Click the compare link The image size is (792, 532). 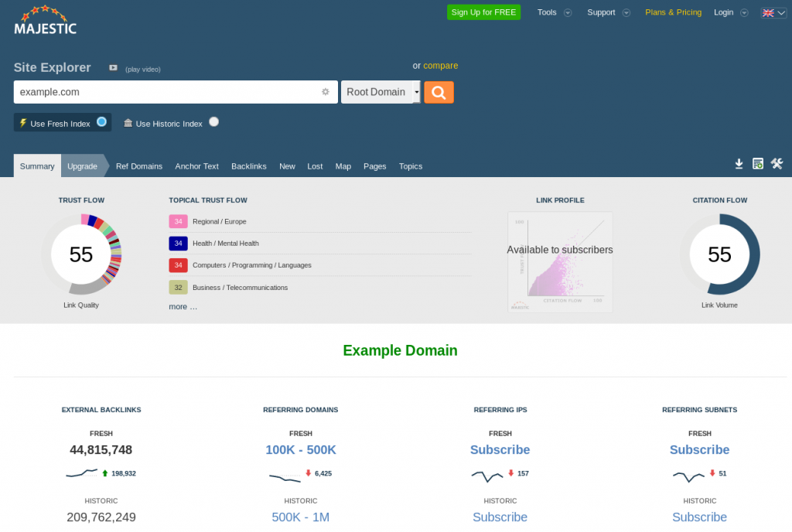click(x=440, y=66)
